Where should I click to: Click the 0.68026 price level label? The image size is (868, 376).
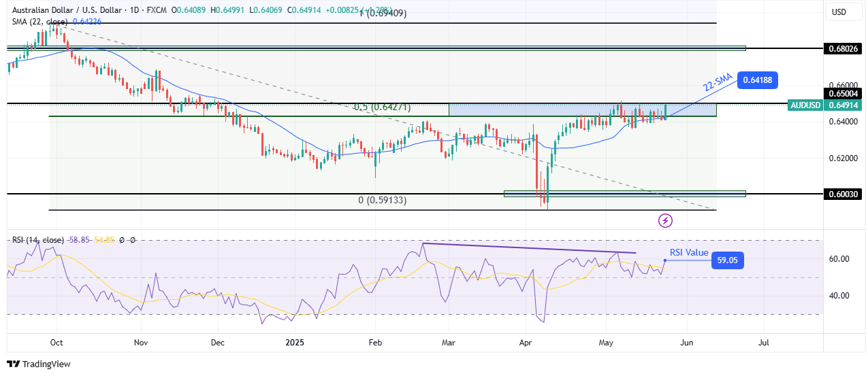(x=843, y=49)
